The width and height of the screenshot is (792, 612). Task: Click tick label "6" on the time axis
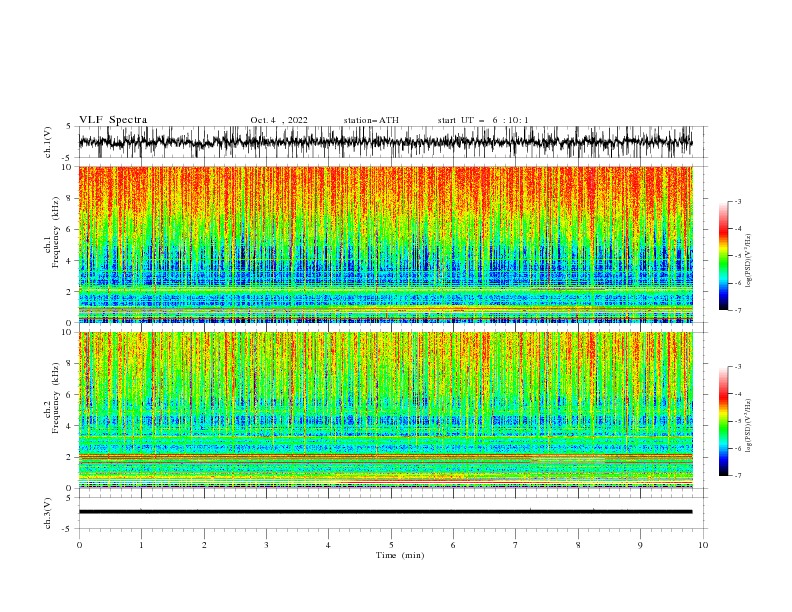coord(453,545)
